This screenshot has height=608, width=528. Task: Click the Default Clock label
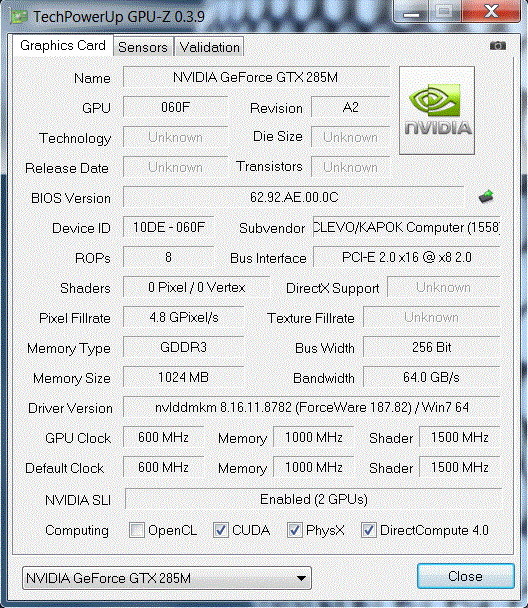(x=64, y=468)
